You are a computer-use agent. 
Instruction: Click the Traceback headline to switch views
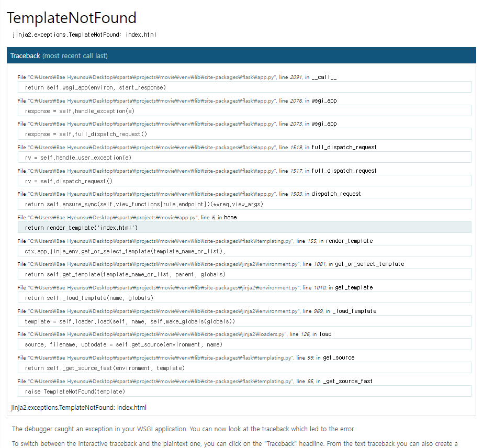25,56
